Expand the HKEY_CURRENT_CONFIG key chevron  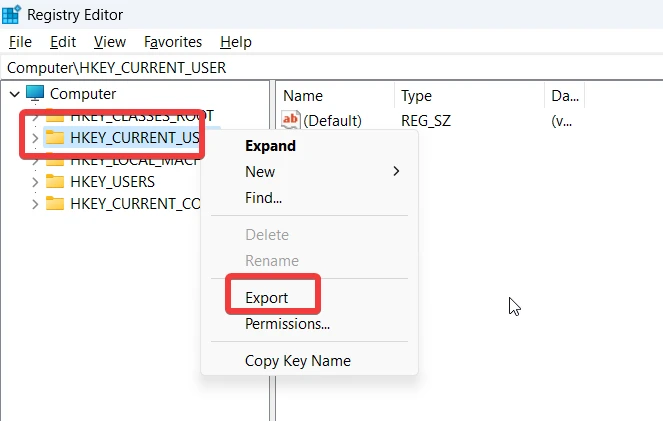point(35,204)
